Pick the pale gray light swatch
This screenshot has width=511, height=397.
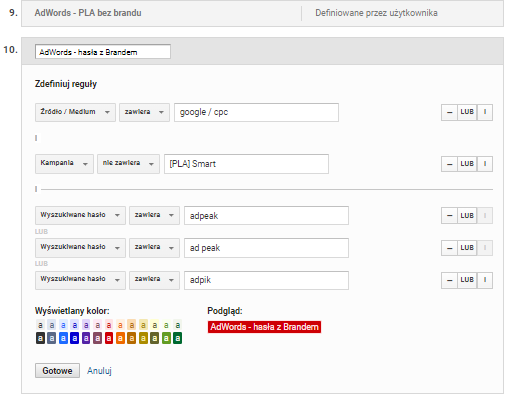[40, 325]
